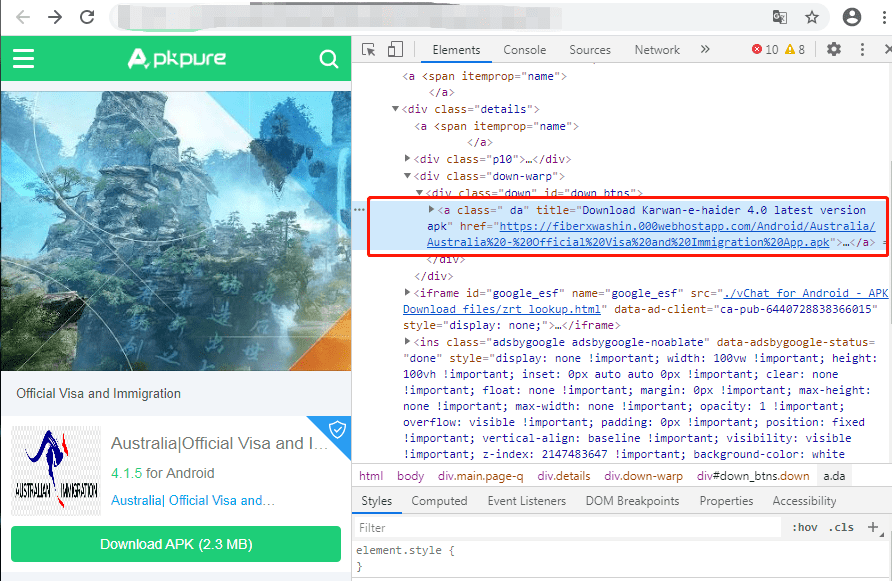The image size is (892, 581).
Task: Switch to the Network tab
Action: coord(657,50)
